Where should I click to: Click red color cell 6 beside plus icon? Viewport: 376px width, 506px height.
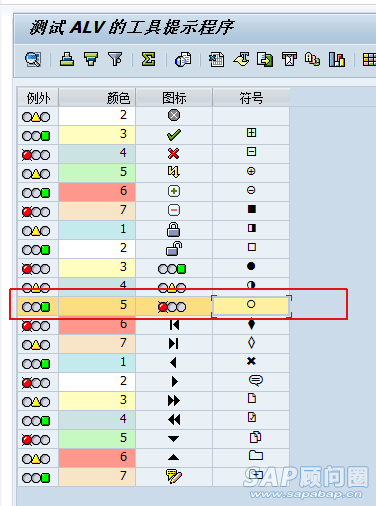[x=97, y=192]
